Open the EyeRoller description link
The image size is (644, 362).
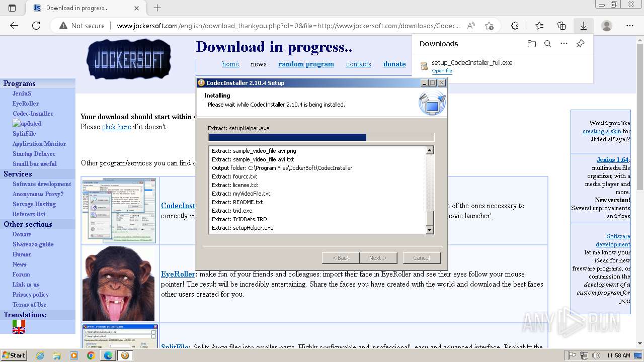tap(178, 274)
